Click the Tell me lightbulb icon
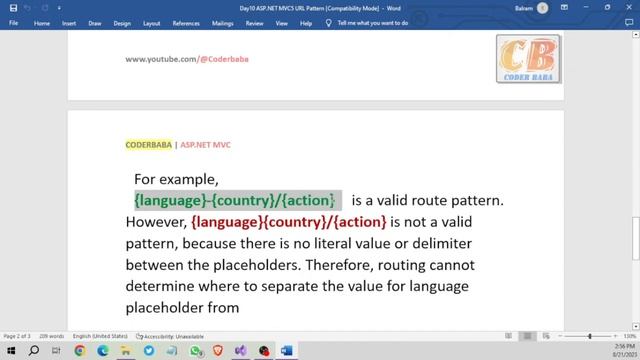The height and width of the screenshot is (360, 640). (329, 23)
